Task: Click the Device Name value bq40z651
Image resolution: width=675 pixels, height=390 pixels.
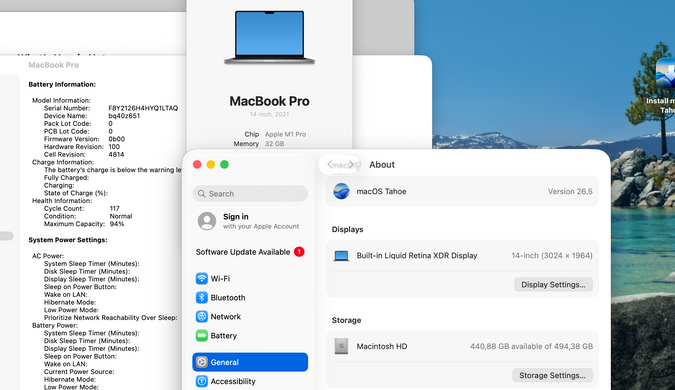Action: click(124, 116)
